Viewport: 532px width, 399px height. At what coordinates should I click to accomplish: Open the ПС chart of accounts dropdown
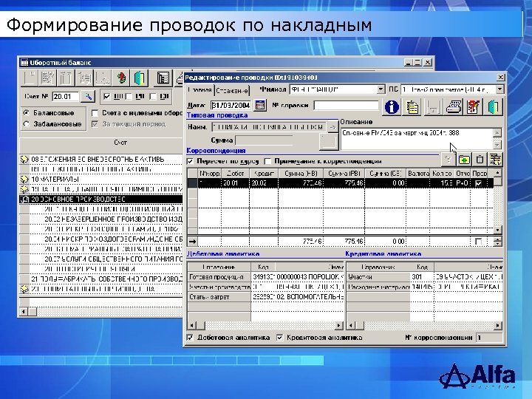[499, 89]
